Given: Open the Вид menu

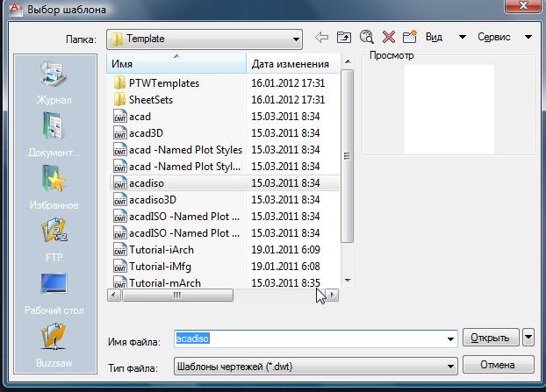Looking at the screenshot, I should 434,37.
